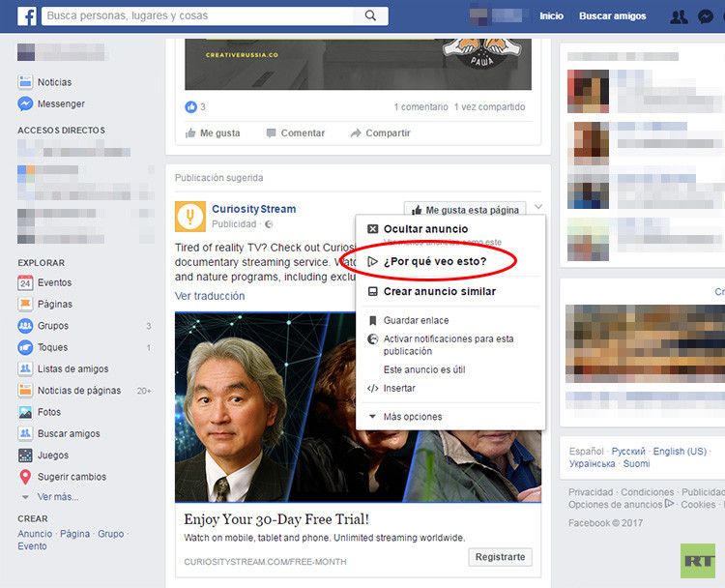The height and width of the screenshot is (588, 725).
Task: Click the CuriosityStream page avatar
Action: click(x=190, y=217)
